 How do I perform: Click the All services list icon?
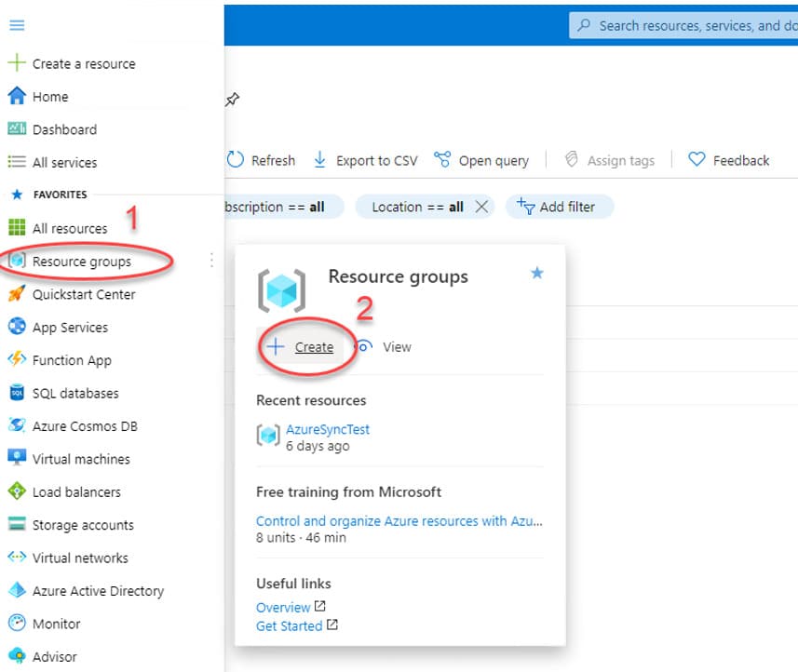coord(17,162)
